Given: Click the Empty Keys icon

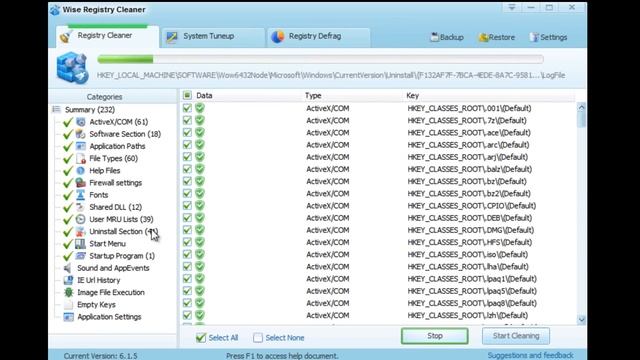Looking at the screenshot, I should 68,305.
